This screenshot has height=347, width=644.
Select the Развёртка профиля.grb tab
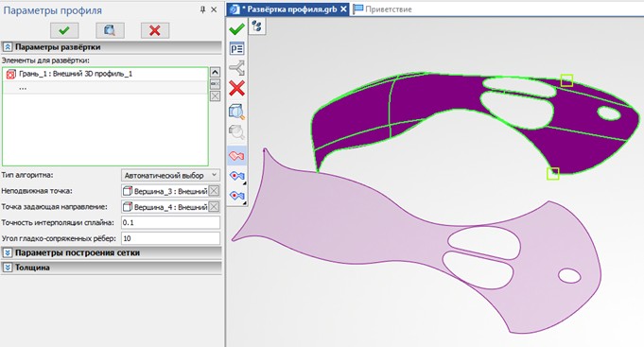(288, 9)
